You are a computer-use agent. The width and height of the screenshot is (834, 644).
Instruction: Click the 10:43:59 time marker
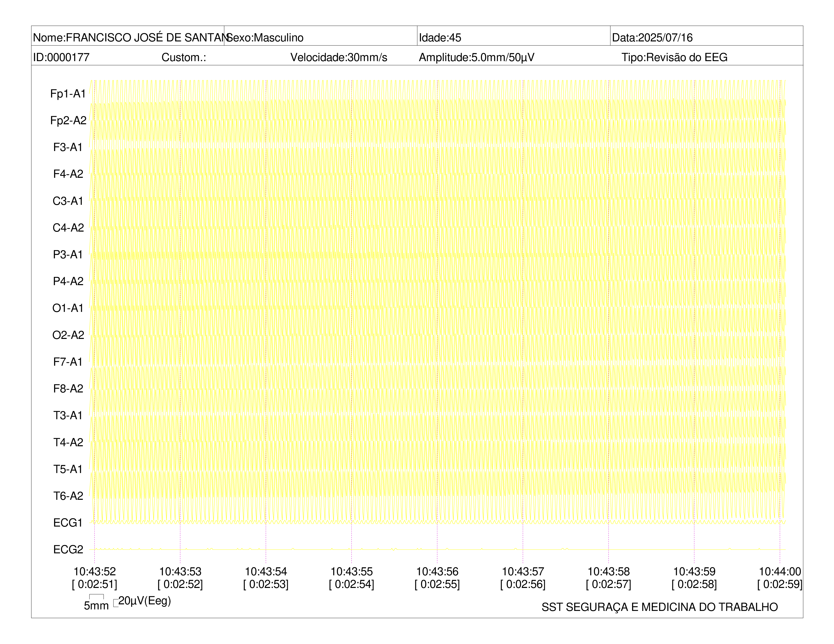[694, 572]
